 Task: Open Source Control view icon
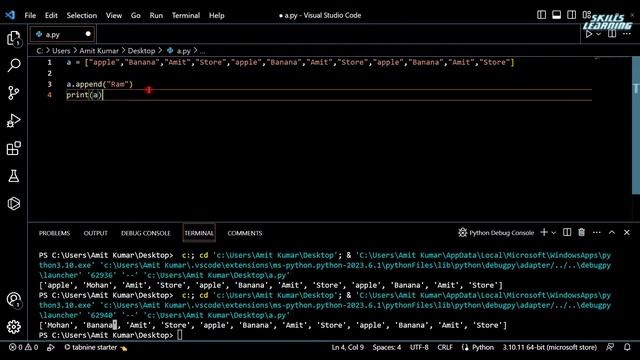(14, 93)
